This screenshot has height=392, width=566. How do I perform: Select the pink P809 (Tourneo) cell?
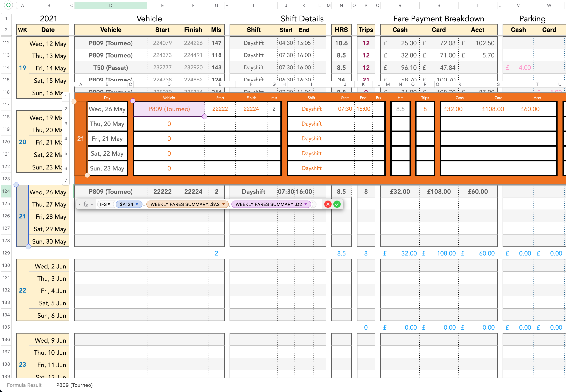coord(169,109)
